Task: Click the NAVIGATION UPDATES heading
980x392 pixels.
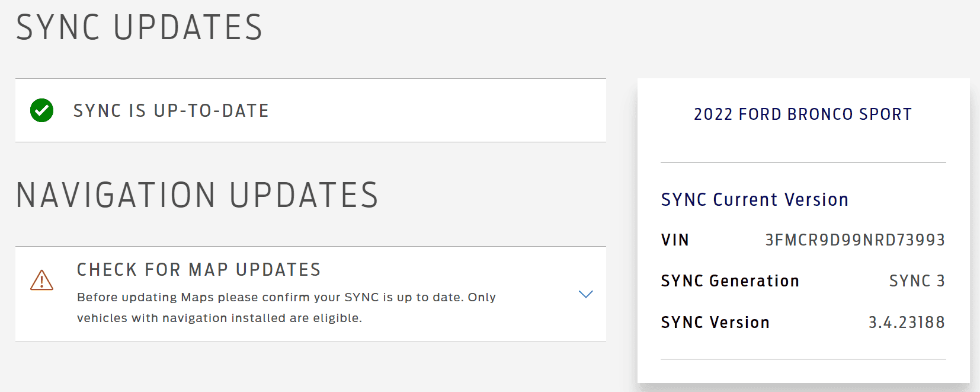Action: tap(197, 195)
